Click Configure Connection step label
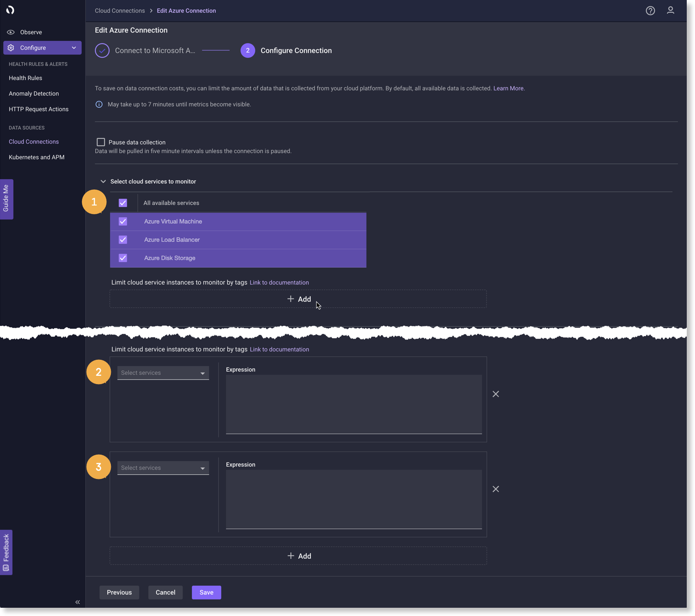Screen dimensions: 695x616 (296, 50)
